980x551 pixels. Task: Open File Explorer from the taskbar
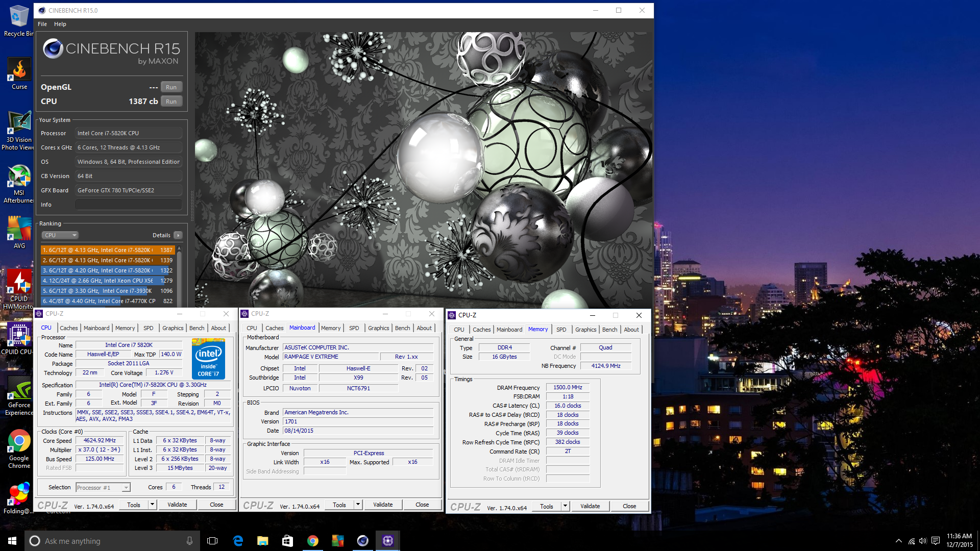coord(262,541)
